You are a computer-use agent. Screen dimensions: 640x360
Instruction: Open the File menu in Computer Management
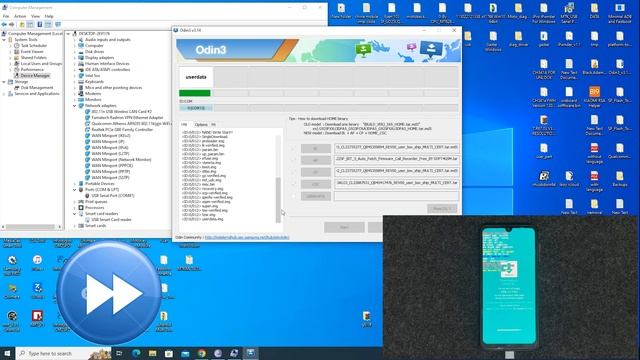(6, 16)
